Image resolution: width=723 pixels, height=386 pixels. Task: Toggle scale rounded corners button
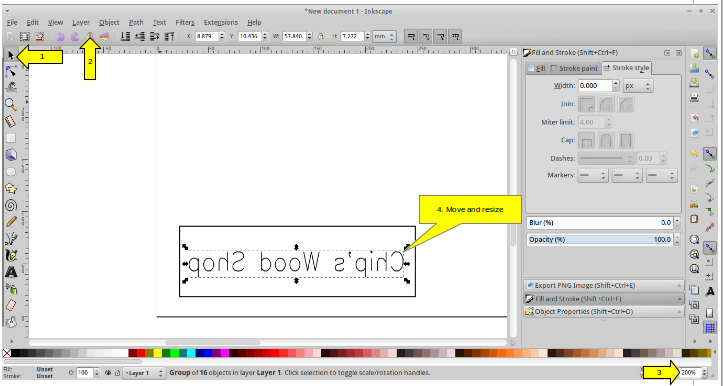click(426, 36)
